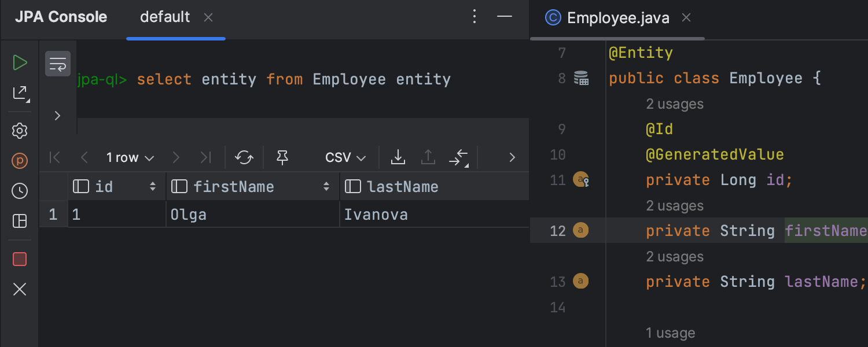The width and height of the screenshot is (868, 347).
Task: Close the console with the X icon in the sidebar
Action: (x=20, y=289)
